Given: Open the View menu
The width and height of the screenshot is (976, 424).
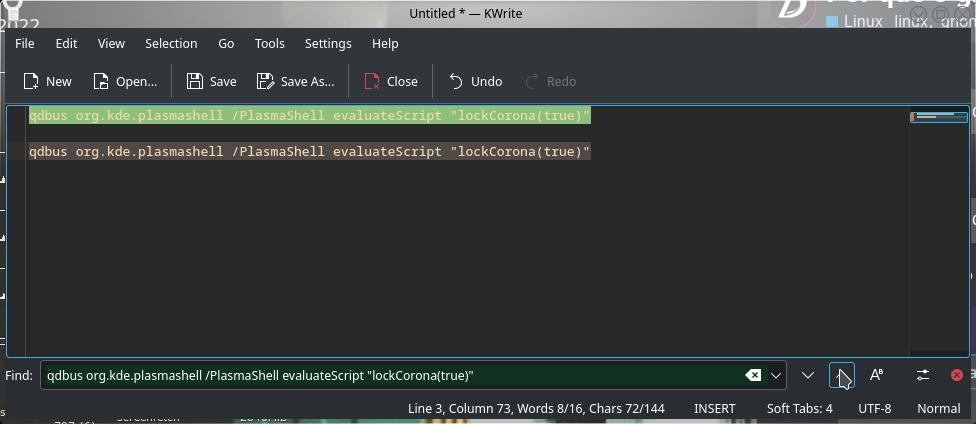Looking at the screenshot, I should [111, 44].
